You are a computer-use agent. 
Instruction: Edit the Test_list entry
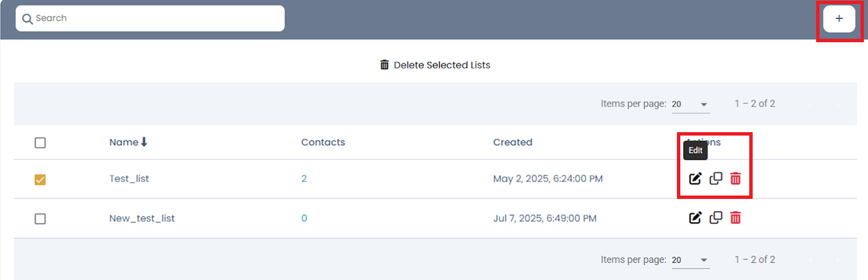pyautogui.click(x=695, y=178)
